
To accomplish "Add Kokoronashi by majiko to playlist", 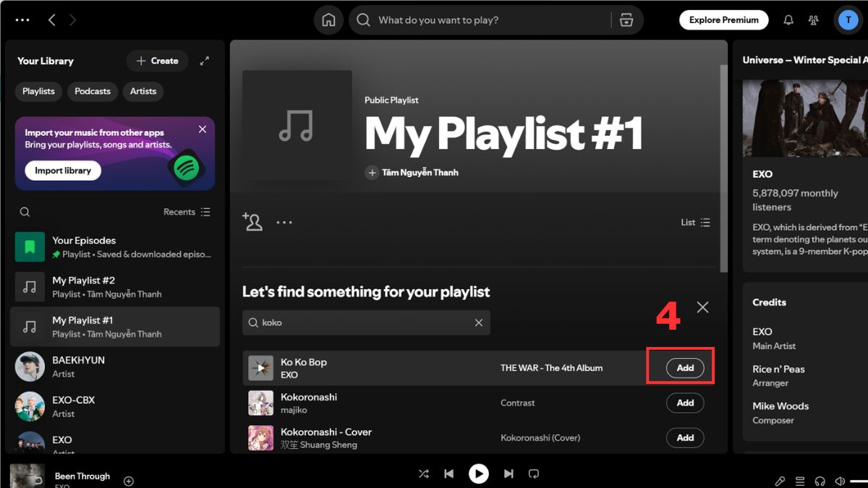I will tap(685, 403).
